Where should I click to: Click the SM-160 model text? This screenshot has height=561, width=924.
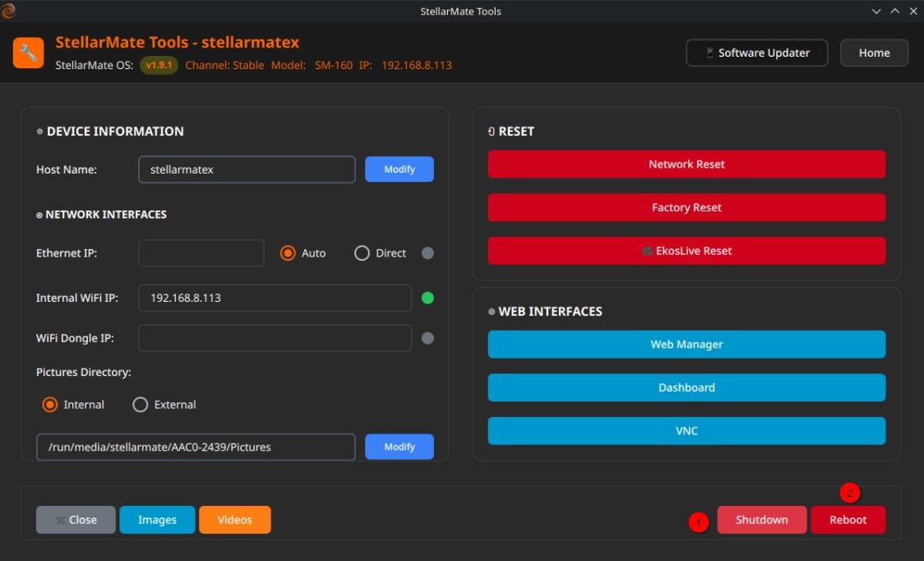coord(334,66)
